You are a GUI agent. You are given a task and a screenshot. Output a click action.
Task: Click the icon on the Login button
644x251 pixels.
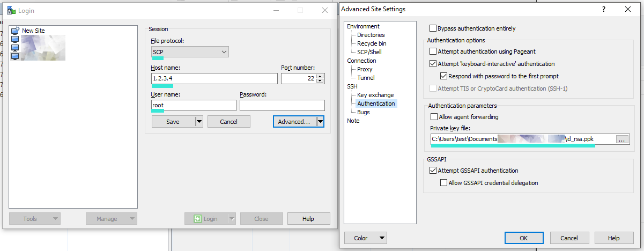198,219
